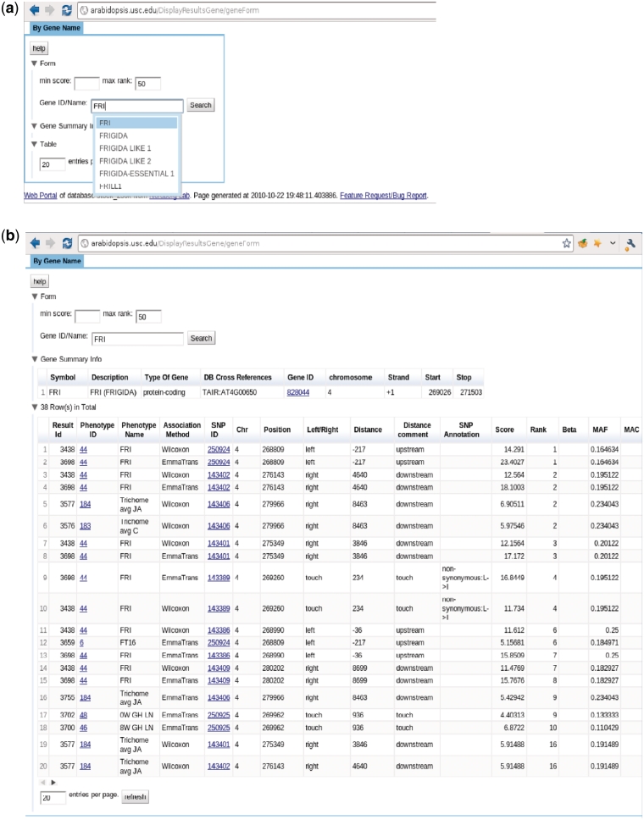Click the help button in panel (a)

tap(39, 48)
